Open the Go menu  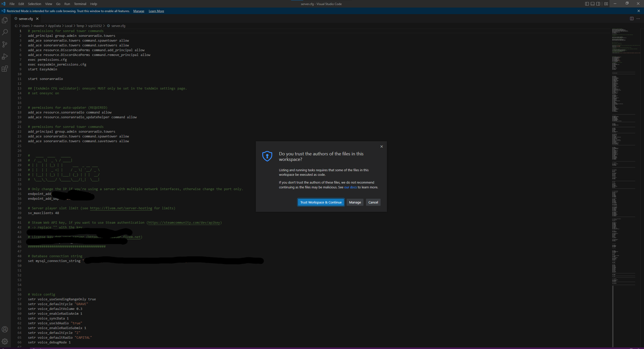click(x=58, y=4)
